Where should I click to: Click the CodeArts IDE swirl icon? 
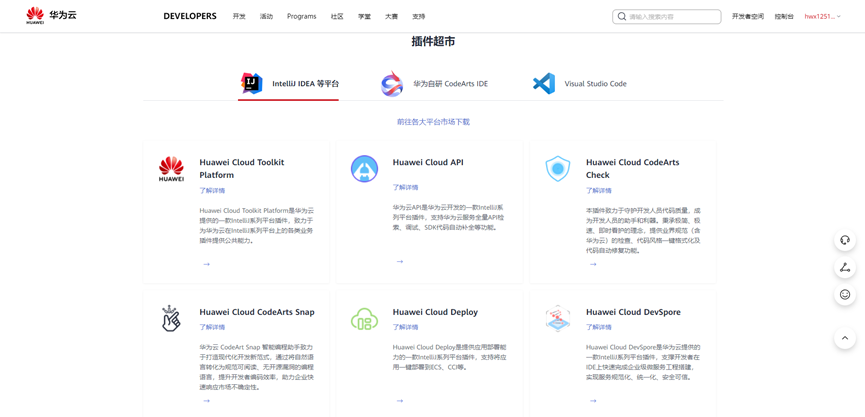(x=392, y=84)
